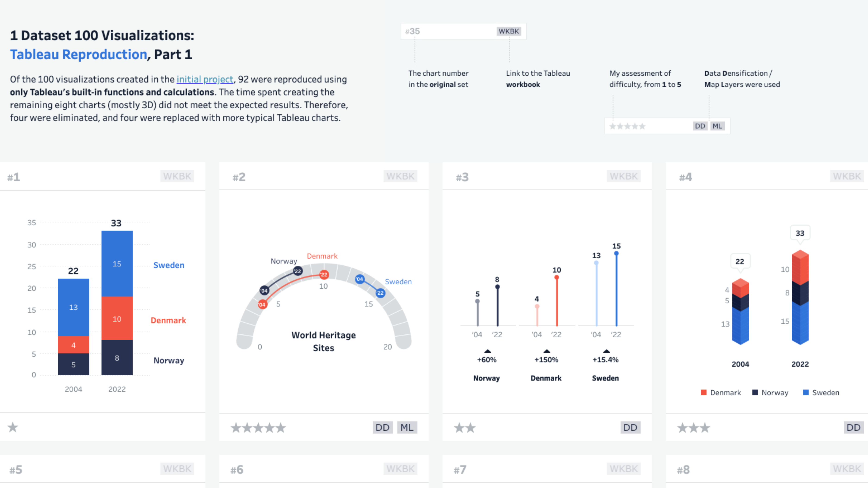
Task: Click the 33 total label bubble in chart #4
Action: (x=800, y=233)
